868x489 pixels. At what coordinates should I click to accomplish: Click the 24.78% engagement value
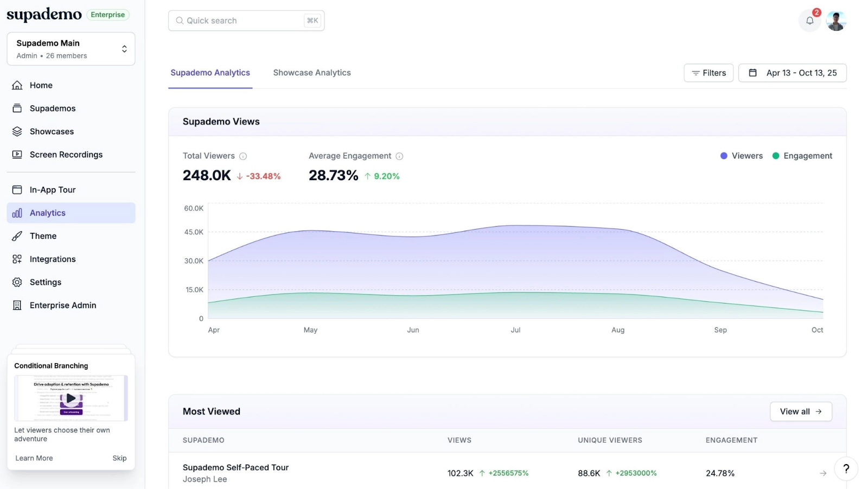click(720, 473)
